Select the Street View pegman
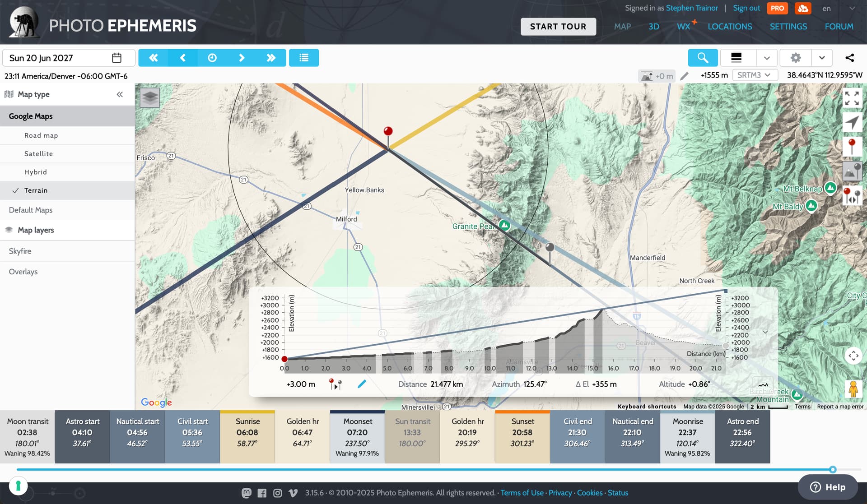This screenshot has height=504, width=867. (x=853, y=389)
